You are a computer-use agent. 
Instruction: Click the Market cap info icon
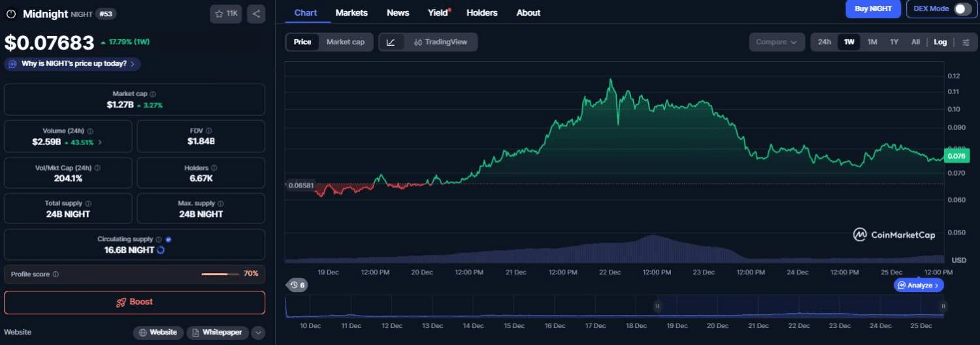153,94
